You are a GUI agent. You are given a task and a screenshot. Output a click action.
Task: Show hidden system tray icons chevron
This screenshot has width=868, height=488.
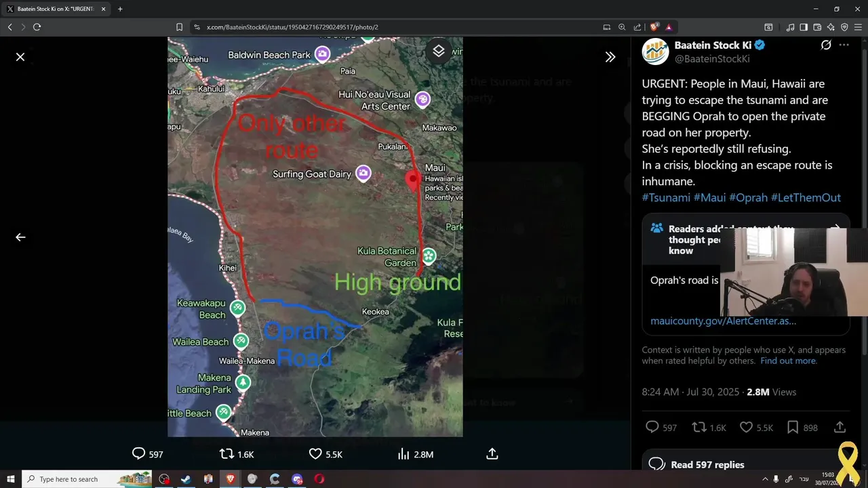(765, 479)
